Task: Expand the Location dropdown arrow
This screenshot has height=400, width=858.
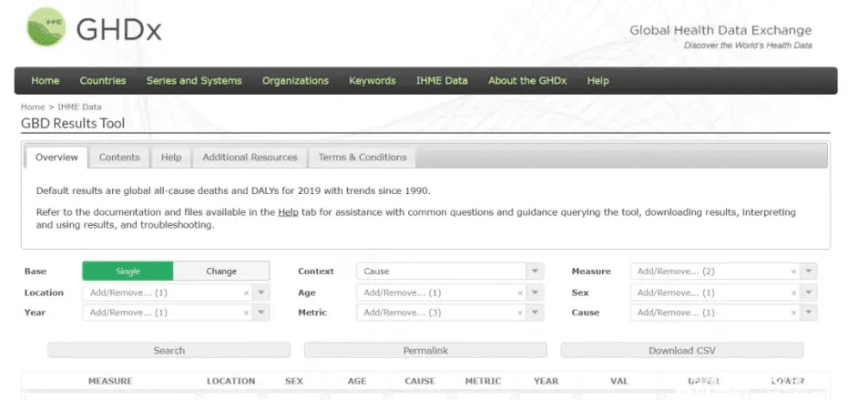Action: click(x=261, y=293)
